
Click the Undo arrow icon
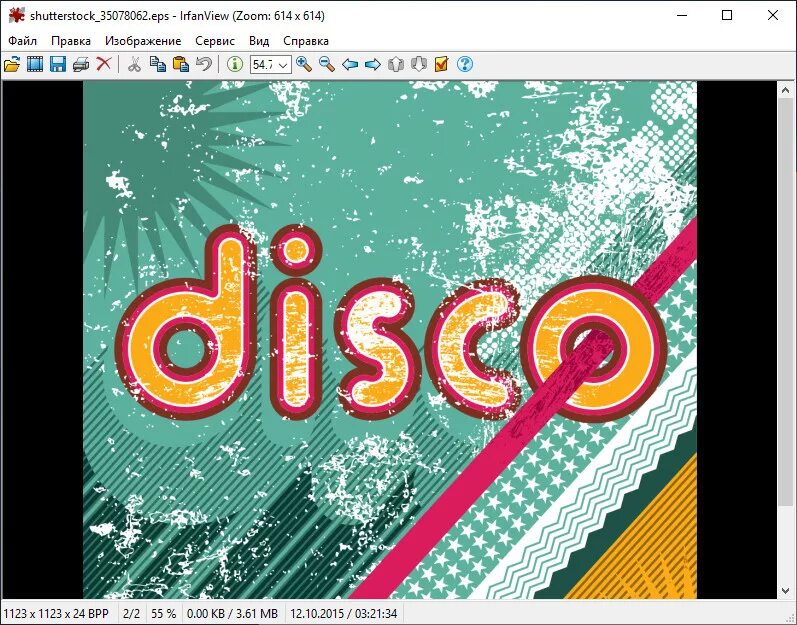pos(204,64)
